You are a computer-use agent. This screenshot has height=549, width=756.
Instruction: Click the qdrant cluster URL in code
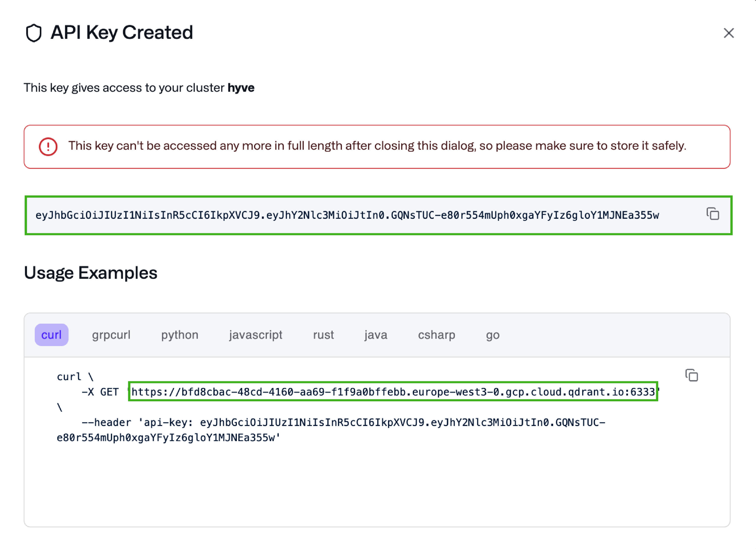(x=393, y=392)
